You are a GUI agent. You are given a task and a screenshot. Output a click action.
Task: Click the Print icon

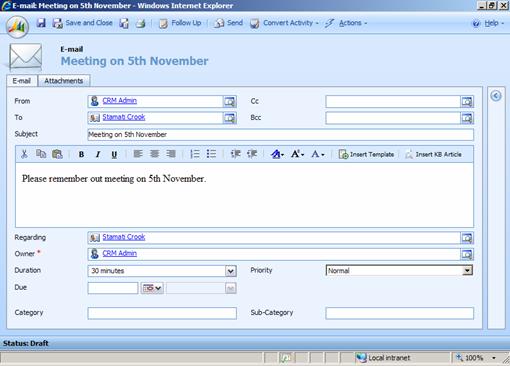(x=141, y=23)
